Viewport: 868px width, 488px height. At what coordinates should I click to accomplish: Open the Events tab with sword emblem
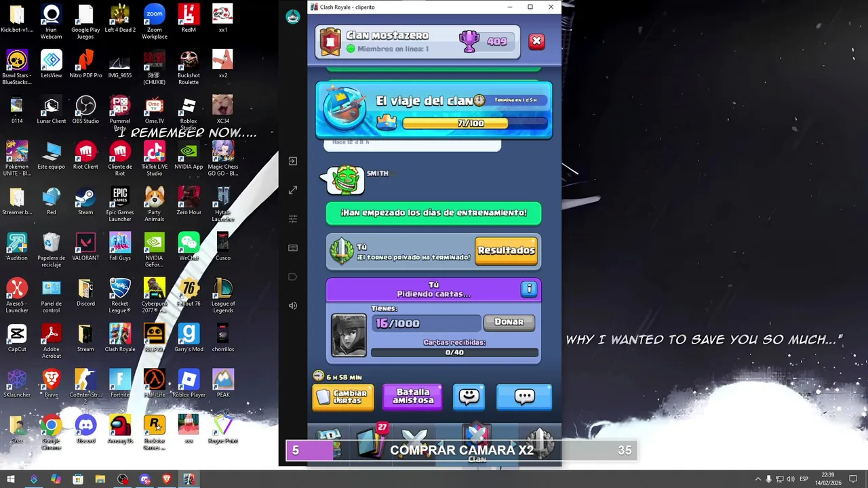coord(540,443)
